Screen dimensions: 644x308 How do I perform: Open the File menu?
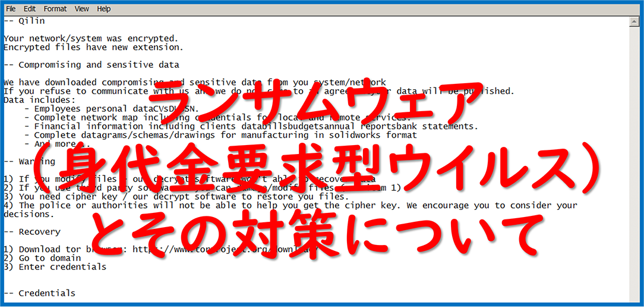click(x=11, y=9)
